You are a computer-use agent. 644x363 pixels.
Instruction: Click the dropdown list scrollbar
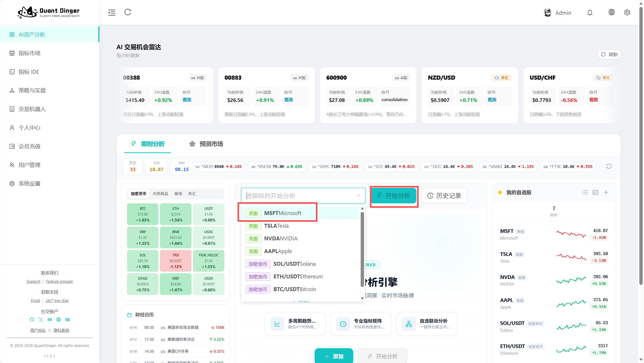362,249
